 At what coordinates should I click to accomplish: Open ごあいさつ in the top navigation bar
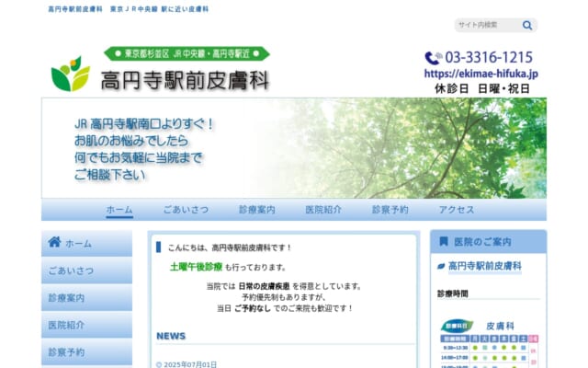186,210
